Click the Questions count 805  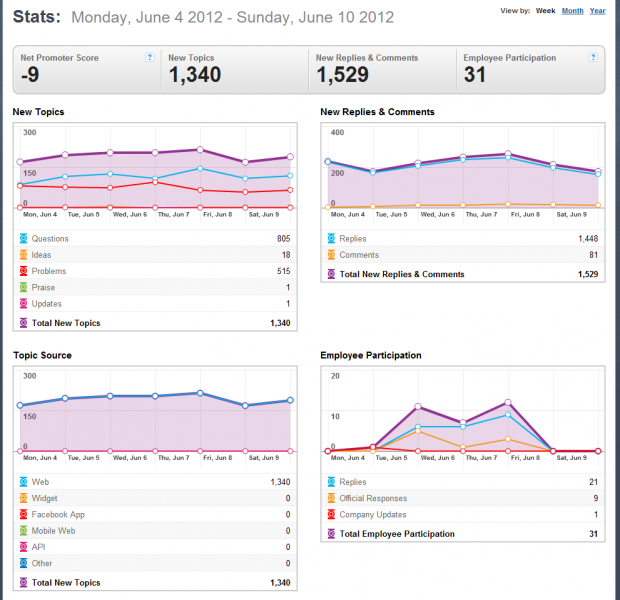[x=284, y=238]
